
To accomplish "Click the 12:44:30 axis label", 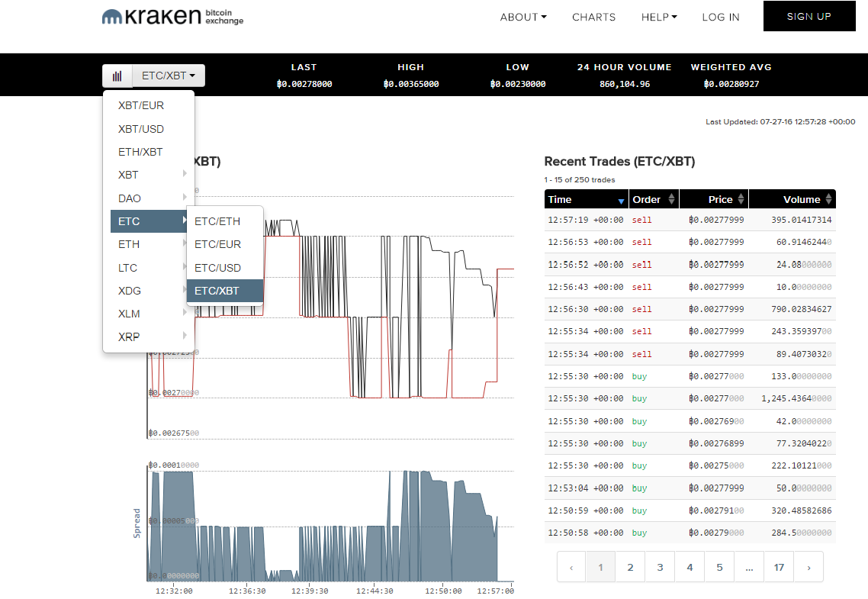I will click(x=375, y=591).
